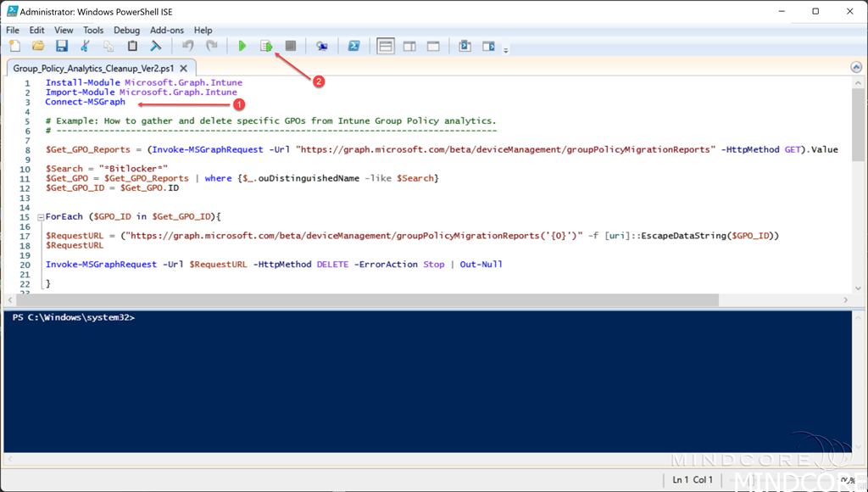This screenshot has width=868, height=492.
Task: Stop execution using the Stop Operation icon
Action: point(291,46)
